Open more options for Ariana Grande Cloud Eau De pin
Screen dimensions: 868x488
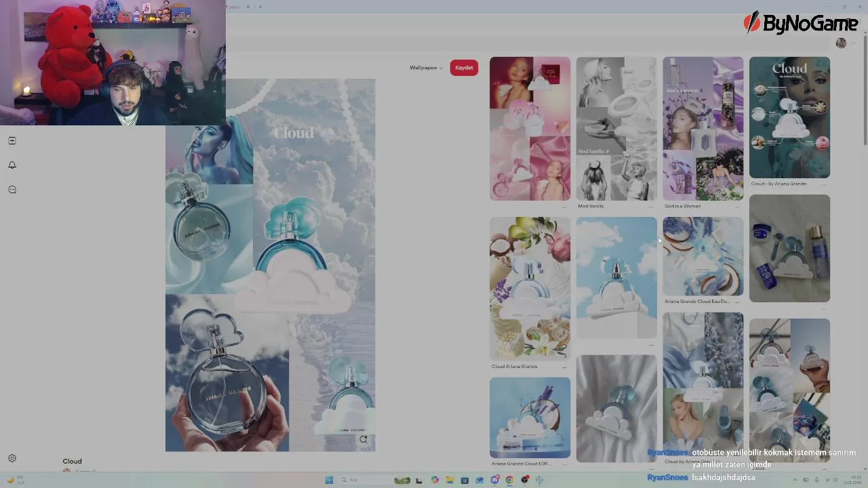point(738,301)
